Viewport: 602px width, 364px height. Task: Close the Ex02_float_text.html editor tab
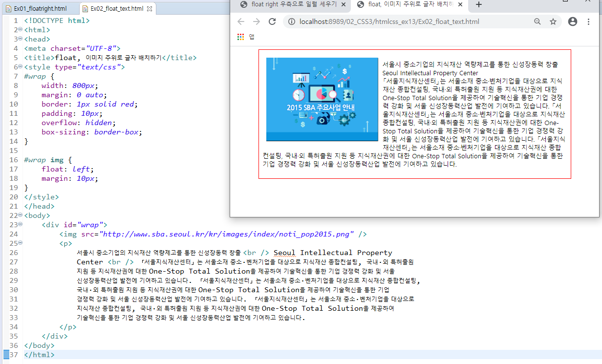150,9
